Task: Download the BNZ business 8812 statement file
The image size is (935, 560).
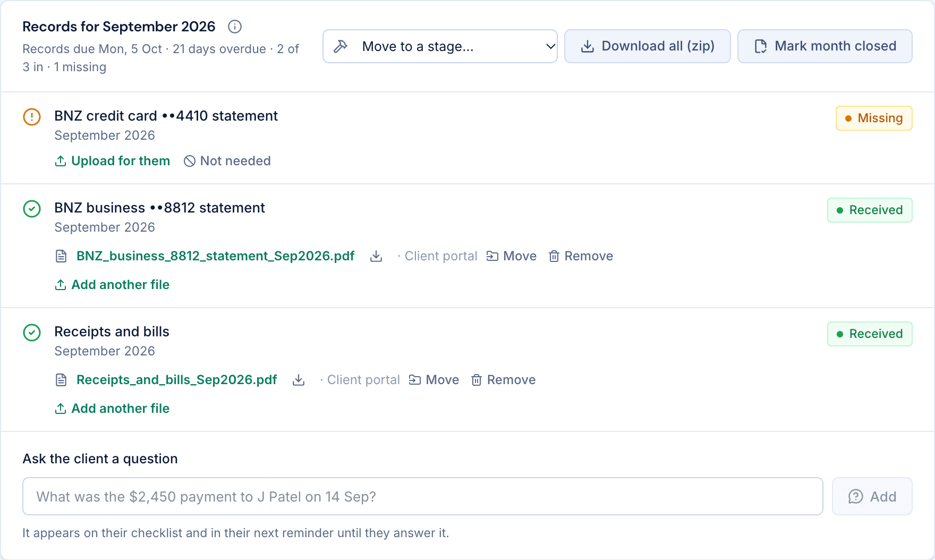Action: [x=376, y=256]
